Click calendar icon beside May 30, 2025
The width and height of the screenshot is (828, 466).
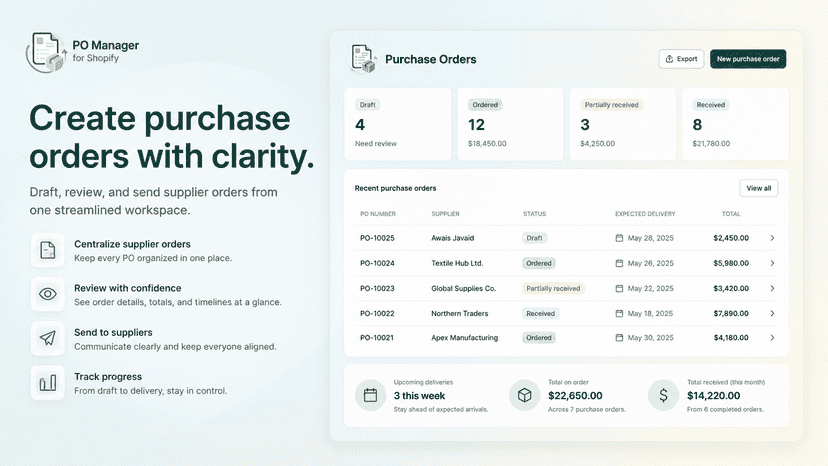coord(619,338)
